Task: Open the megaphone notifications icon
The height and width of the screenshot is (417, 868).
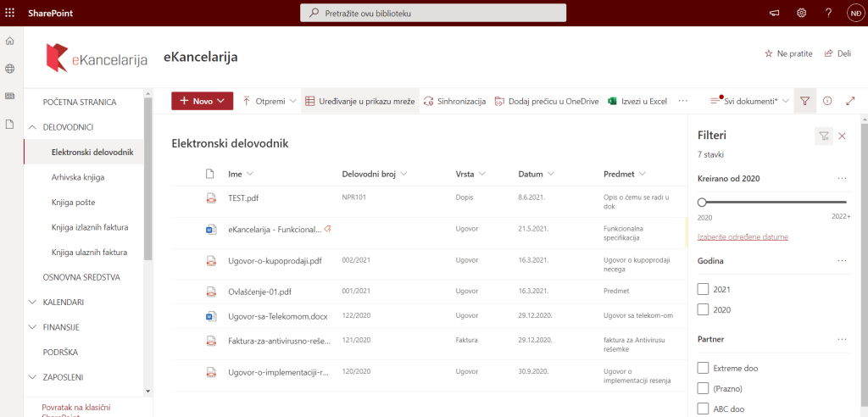Action: point(774,13)
